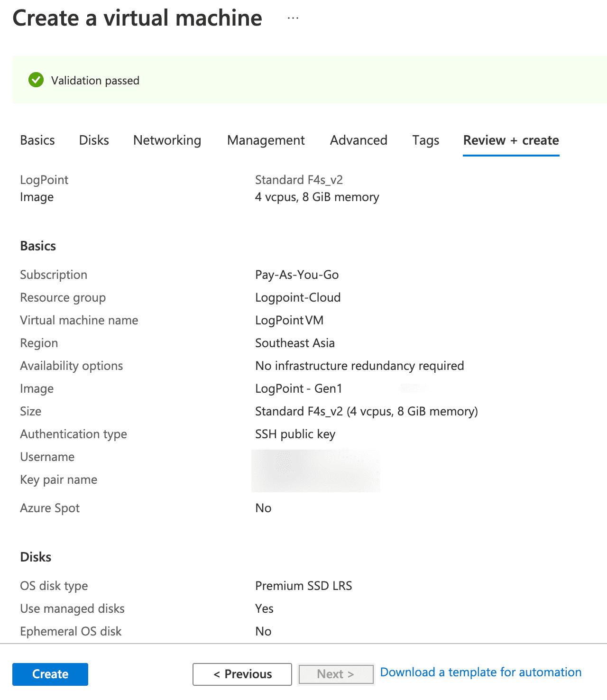Select the LogPoint - Gen1 image text
This screenshot has height=700, width=607.
point(298,388)
